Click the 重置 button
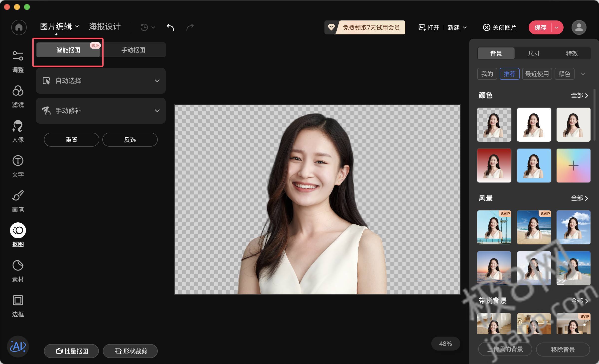This screenshot has height=364, width=599. point(70,139)
